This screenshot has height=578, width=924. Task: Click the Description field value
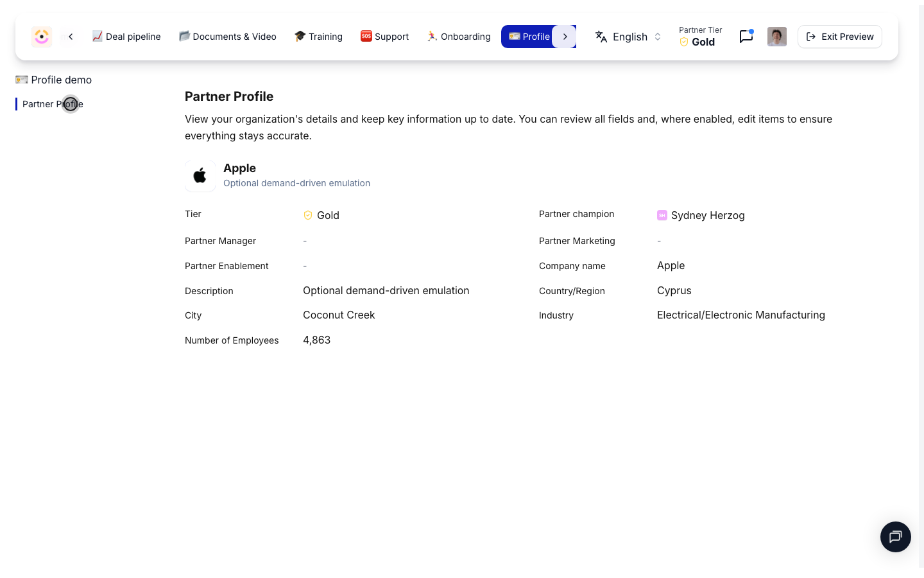(386, 290)
